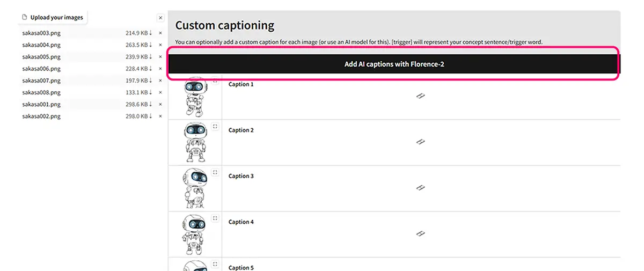
Task: Select file name sakasa002.png
Action: [41, 116]
